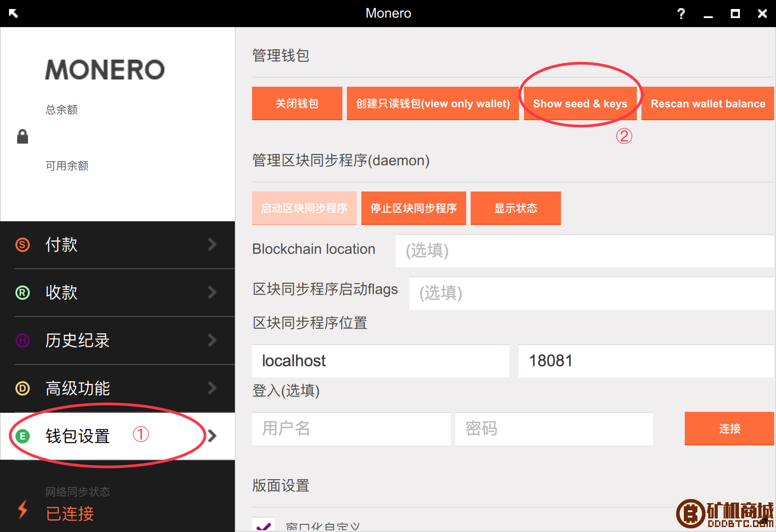
Task: Click the orange S icon beside 付款
Action: pyautogui.click(x=23, y=244)
